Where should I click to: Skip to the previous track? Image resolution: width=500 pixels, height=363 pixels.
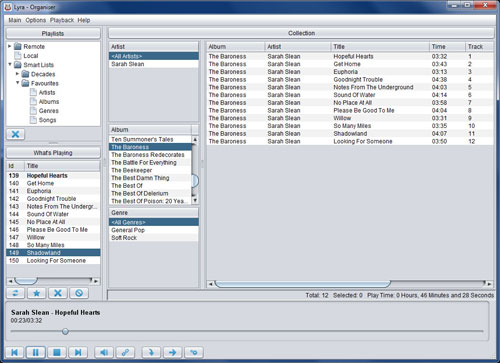15,352
